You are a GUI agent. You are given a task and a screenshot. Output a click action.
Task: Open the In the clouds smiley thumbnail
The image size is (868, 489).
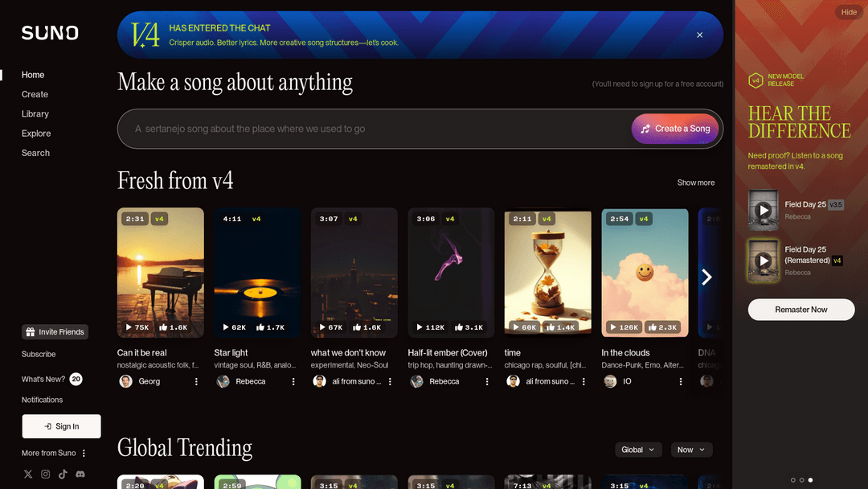click(645, 273)
